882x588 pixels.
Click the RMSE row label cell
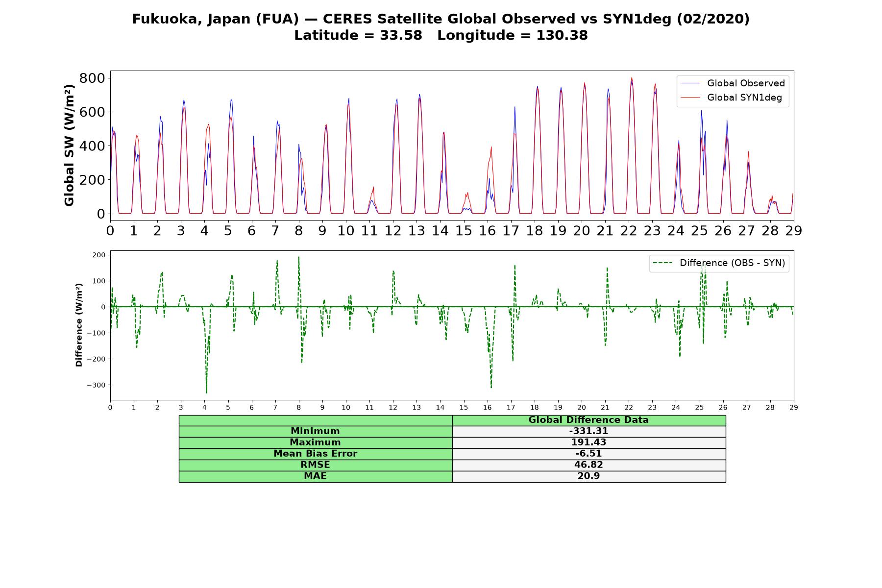click(316, 465)
